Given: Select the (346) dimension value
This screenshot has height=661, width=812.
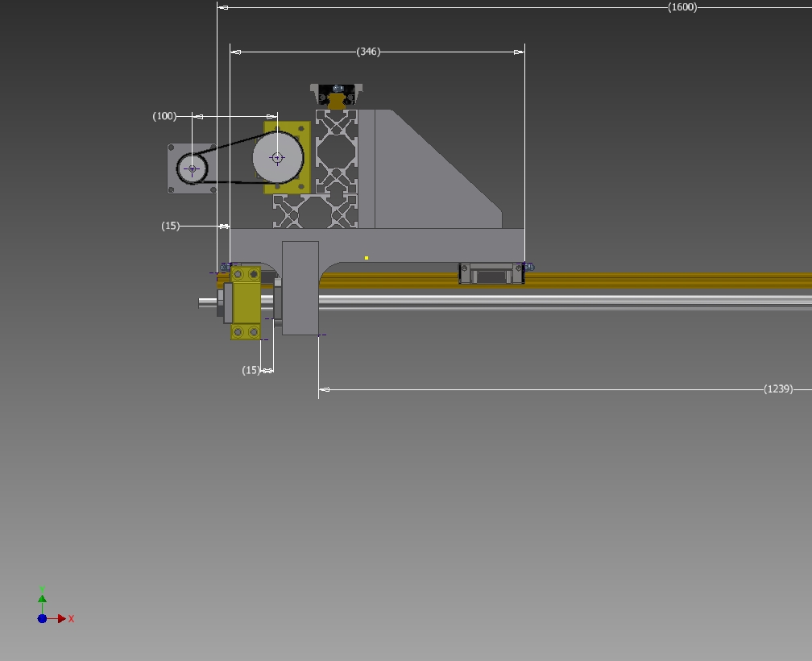Looking at the screenshot, I should [x=368, y=52].
